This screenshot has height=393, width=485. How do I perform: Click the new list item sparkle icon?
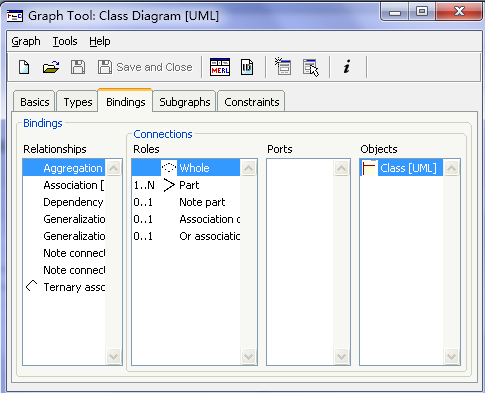pyautogui.click(x=283, y=66)
